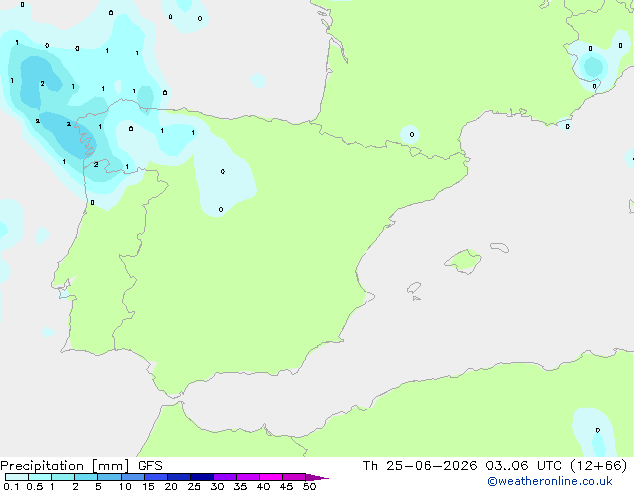The width and height of the screenshot is (634, 490).
Task: Click the above-50 arrow at legend end
Action: (x=317, y=477)
